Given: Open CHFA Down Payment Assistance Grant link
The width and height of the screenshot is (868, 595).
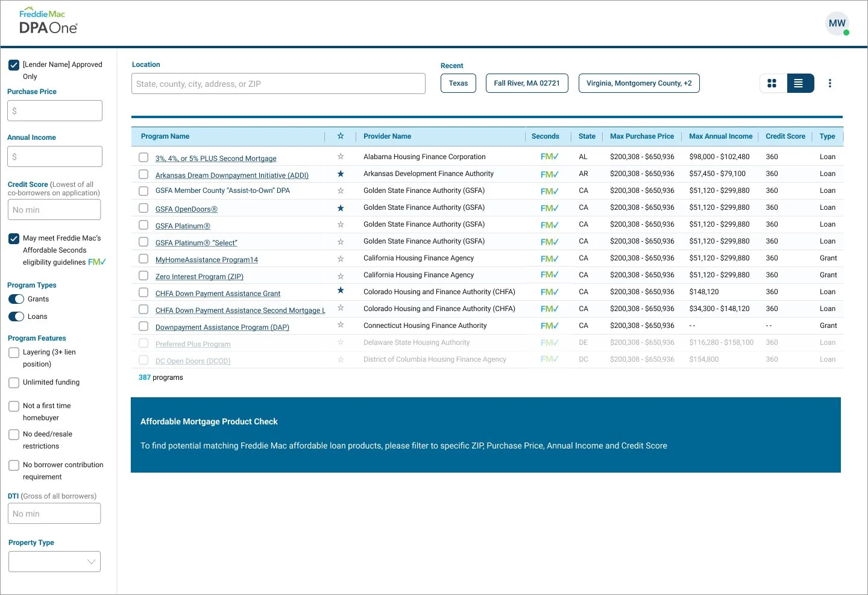Looking at the screenshot, I should click(218, 294).
